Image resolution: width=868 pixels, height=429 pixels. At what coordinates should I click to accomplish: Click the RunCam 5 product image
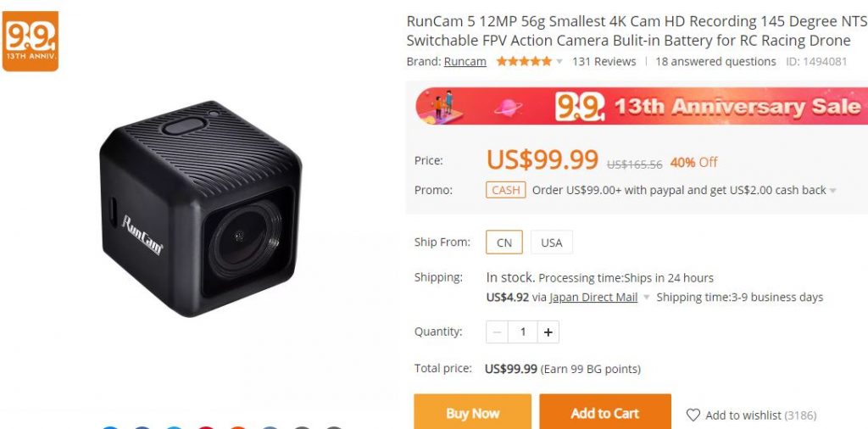tap(200, 208)
